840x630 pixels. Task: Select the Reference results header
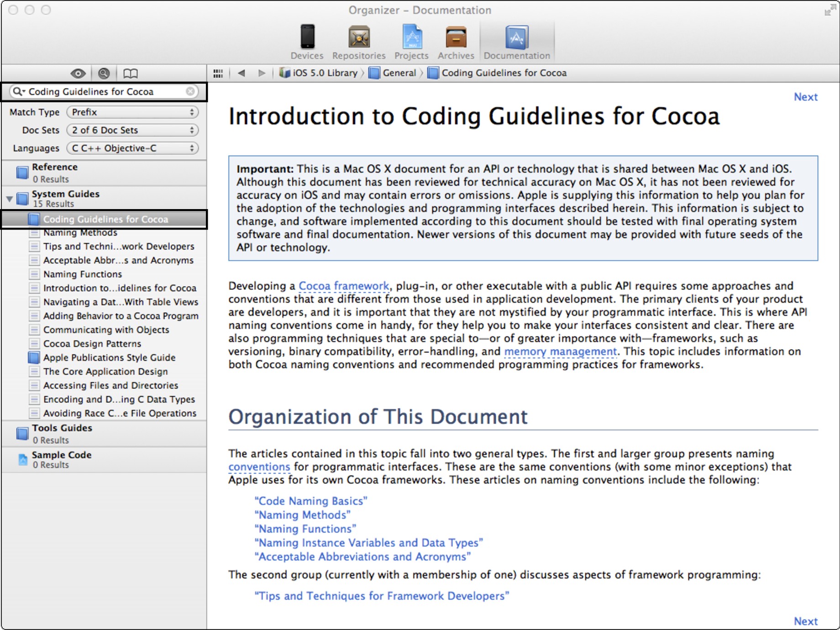pyautogui.click(x=104, y=173)
